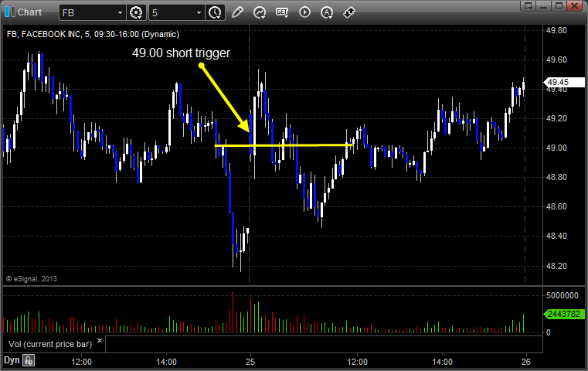
Task: Open symbol settings gear menu
Action: click(136, 12)
